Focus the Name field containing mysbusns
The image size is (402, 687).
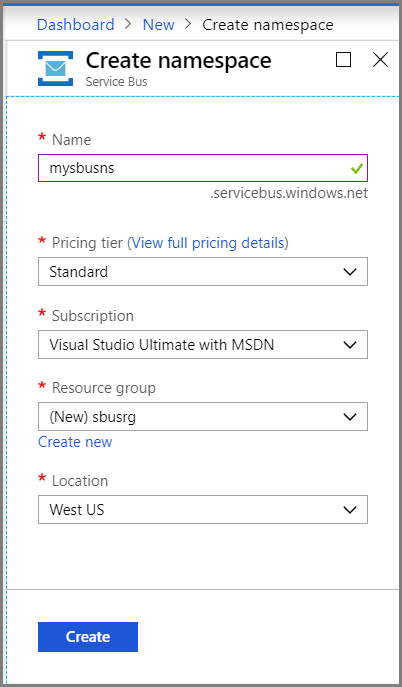[203, 168]
